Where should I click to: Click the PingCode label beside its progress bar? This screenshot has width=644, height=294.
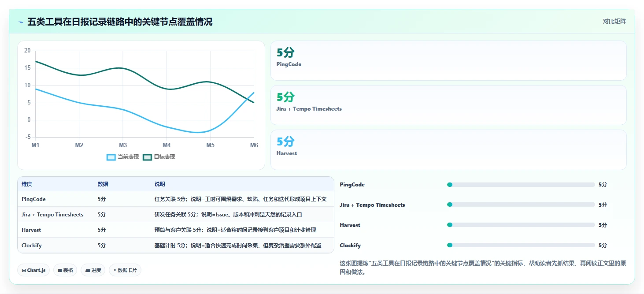[352, 185]
